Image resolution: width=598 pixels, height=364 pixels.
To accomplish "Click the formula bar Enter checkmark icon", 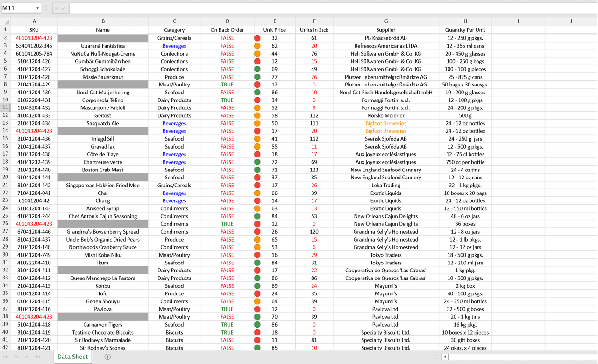I will coord(64,8).
